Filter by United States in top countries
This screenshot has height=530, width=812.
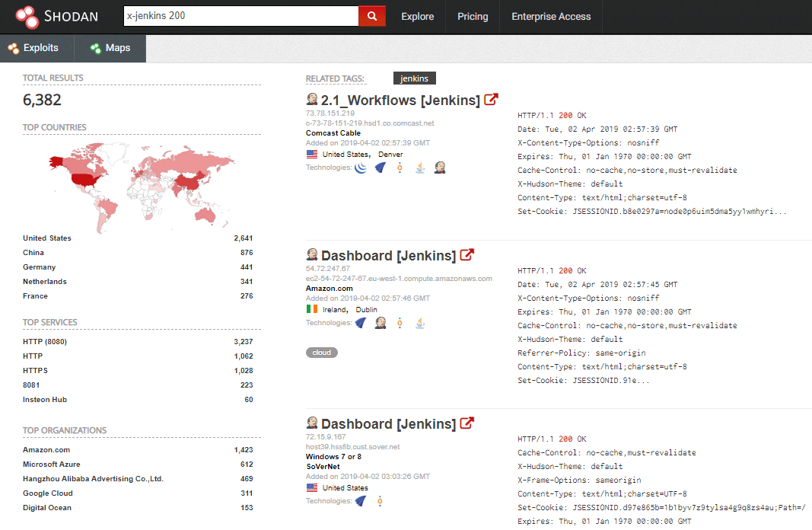47,238
